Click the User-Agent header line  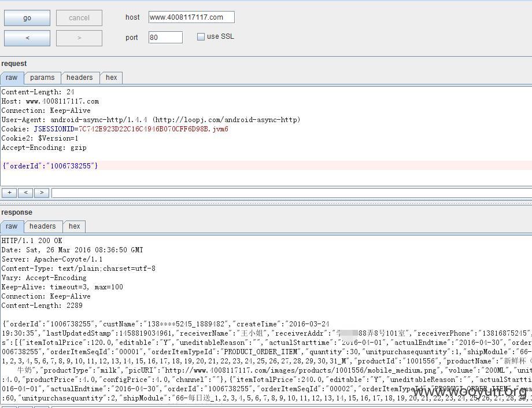(x=151, y=120)
